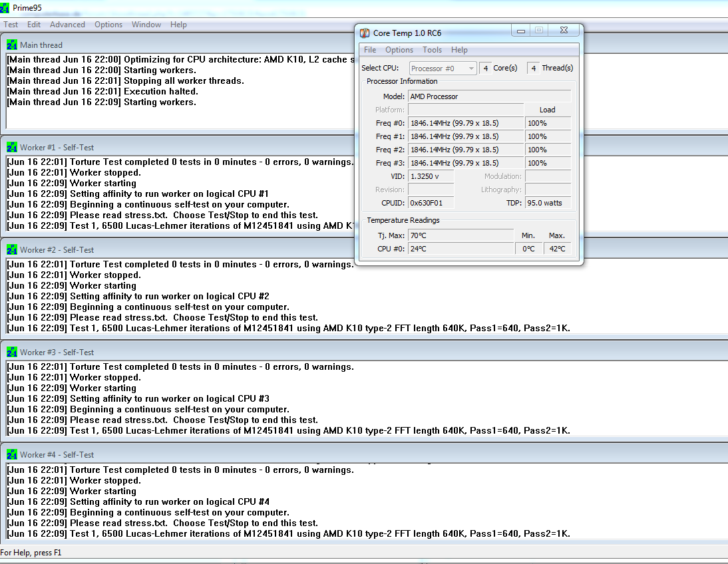Click the empty Revision field

(431, 190)
